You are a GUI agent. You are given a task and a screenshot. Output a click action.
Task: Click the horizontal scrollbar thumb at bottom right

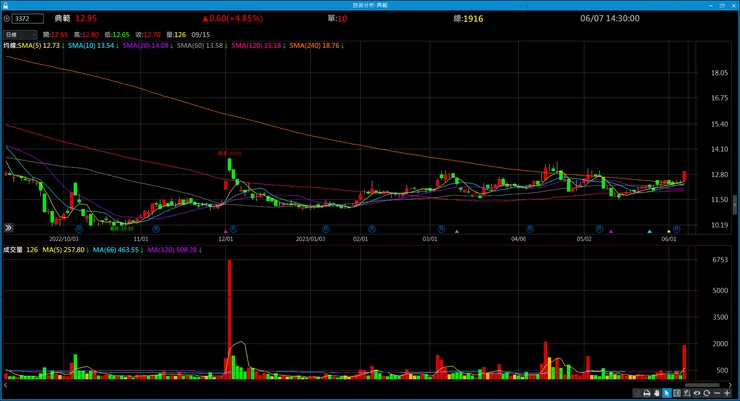click(702, 385)
